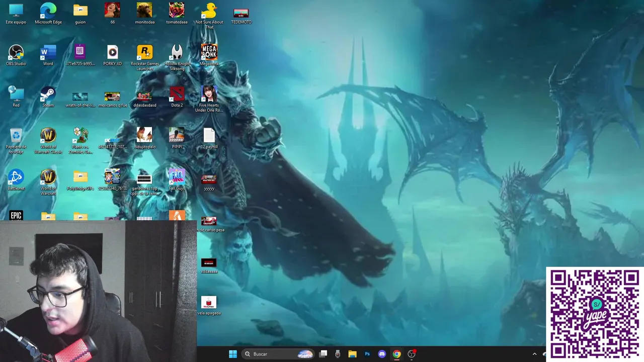The width and height of the screenshot is (644, 362).
Task: Open the vela apagada file
Action: click(x=209, y=305)
